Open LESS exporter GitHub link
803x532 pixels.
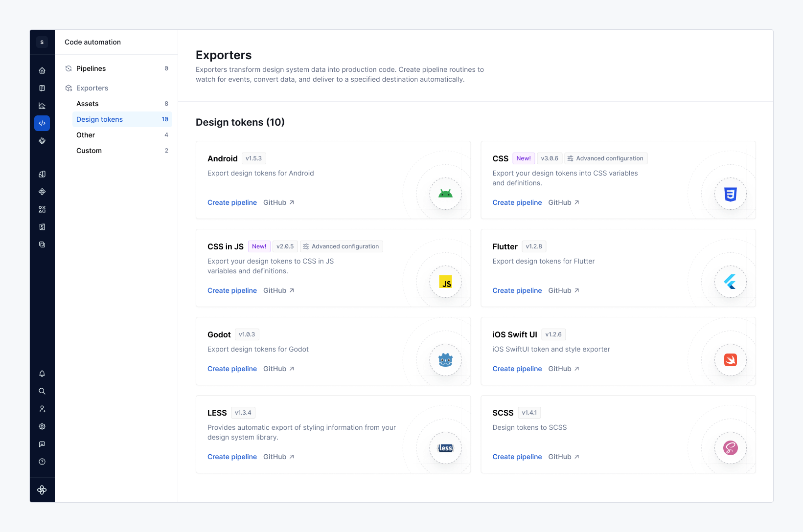279,457
